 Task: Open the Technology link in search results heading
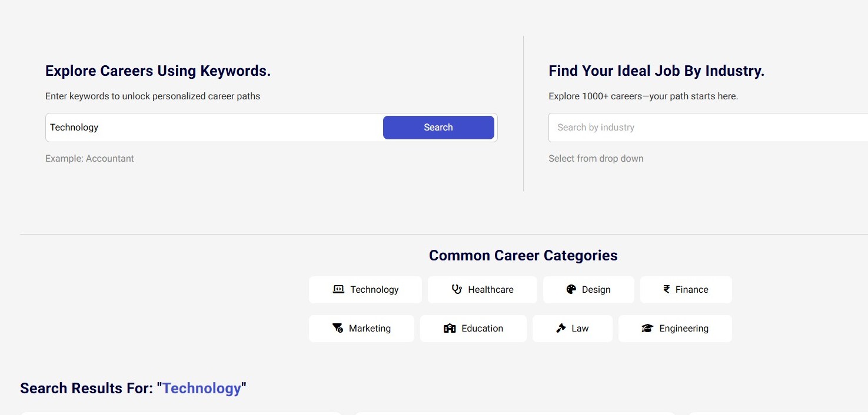point(202,388)
